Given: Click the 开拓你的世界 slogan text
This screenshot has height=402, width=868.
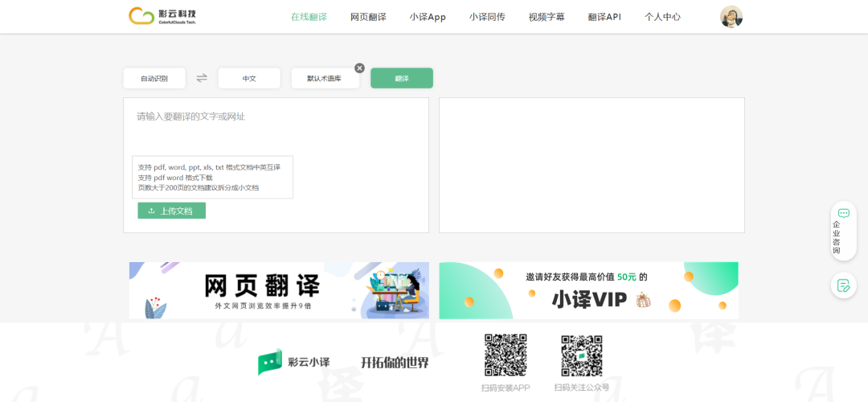Looking at the screenshot, I should 395,363.
